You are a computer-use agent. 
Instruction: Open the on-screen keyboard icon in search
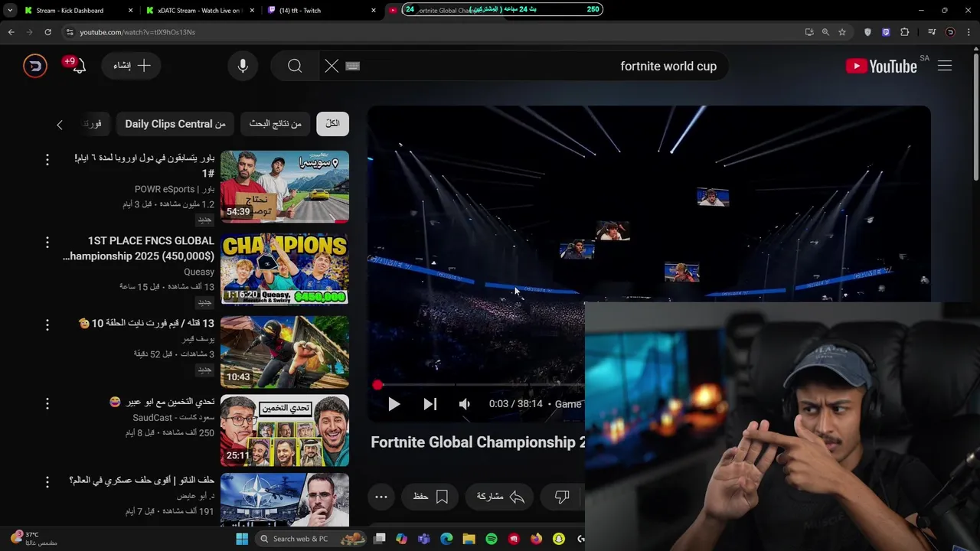353,66
